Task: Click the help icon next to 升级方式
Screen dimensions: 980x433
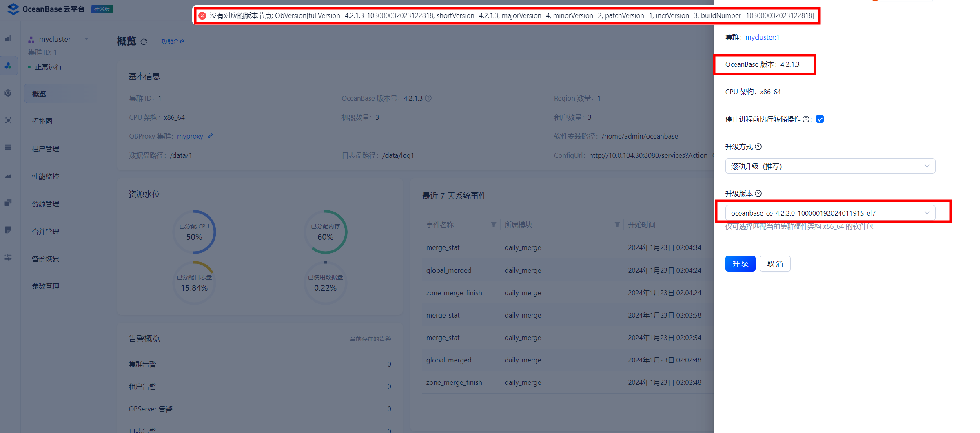Action: point(758,147)
